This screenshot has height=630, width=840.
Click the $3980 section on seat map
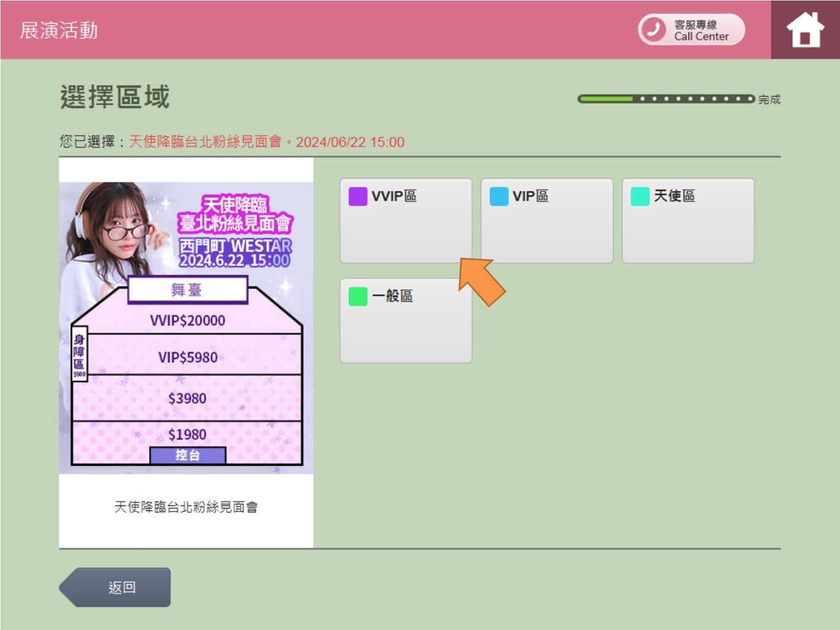[x=187, y=398]
